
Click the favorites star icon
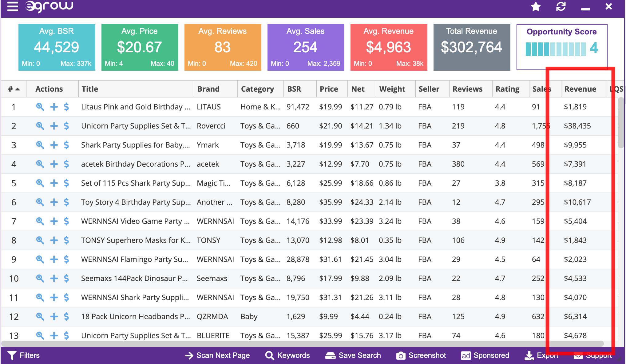(536, 6)
